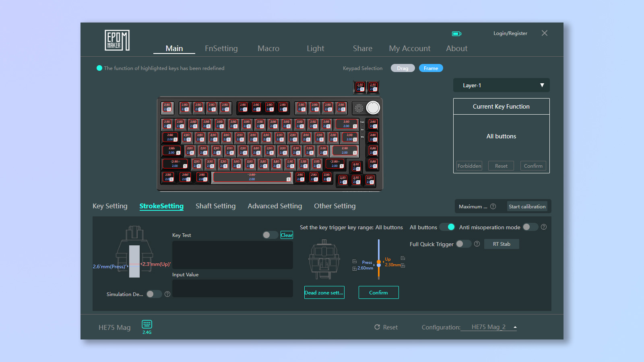
Task: Switch to the Shaft Setting tab
Action: tap(216, 206)
